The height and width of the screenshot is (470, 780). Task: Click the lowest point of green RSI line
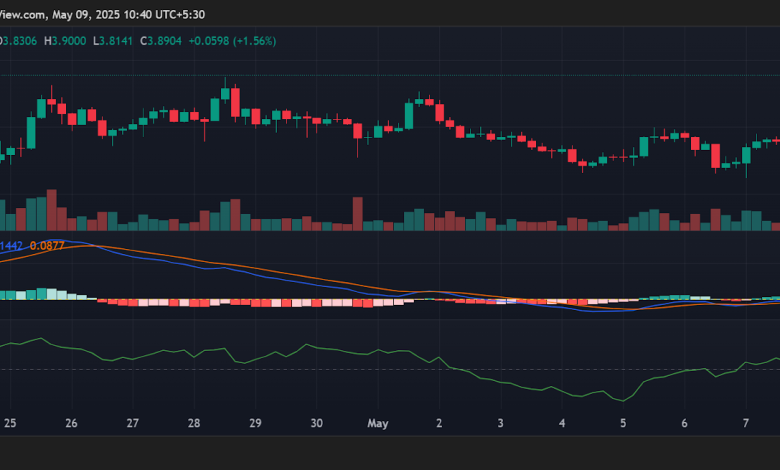pyautogui.click(x=623, y=401)
